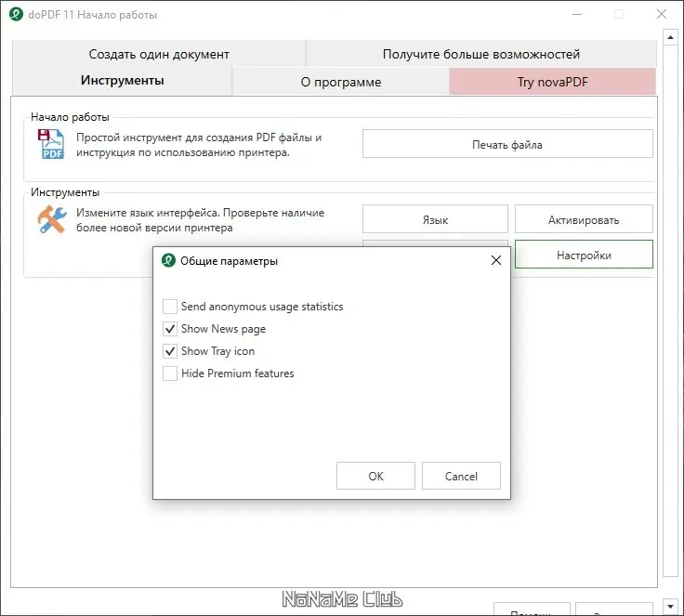This screenshot has width=684, height=616.
Task: Click Измените язык интерфейса description text
Action: tap(200, 220)
